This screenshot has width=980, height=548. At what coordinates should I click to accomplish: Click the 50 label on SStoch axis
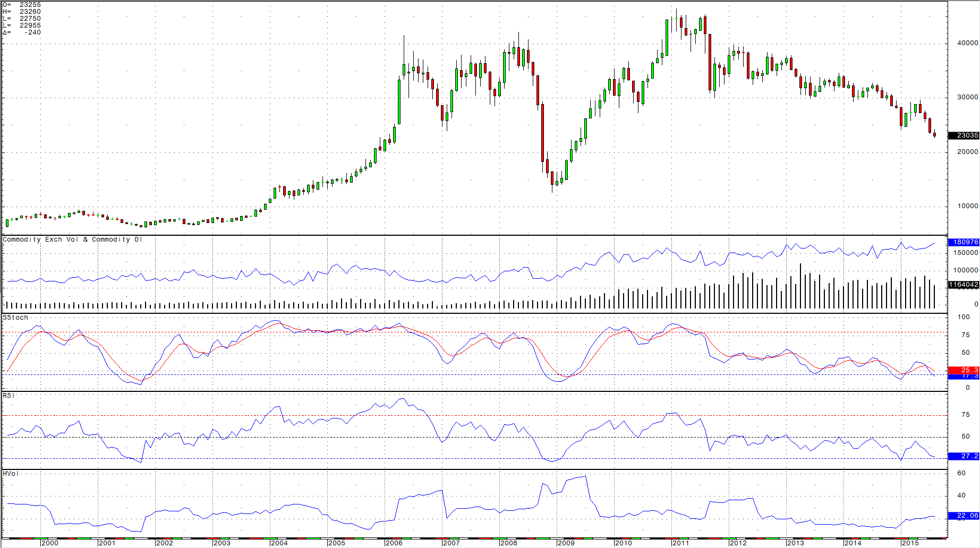[x=966, y=353]
